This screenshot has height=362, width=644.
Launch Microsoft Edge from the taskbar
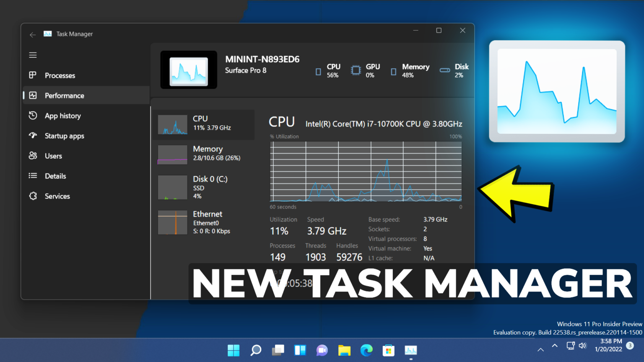(x=366, y=350)
